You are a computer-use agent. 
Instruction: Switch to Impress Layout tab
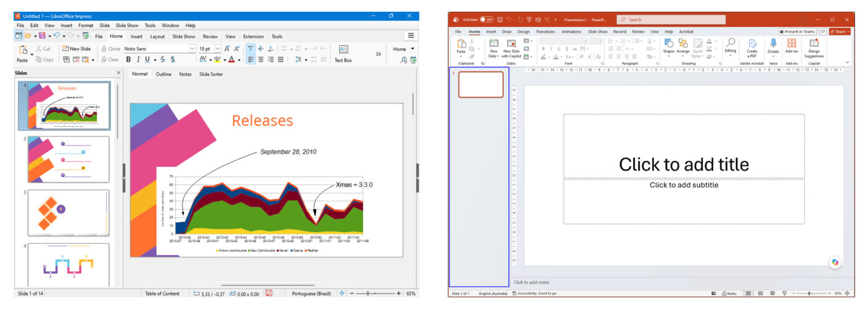(157, 37)
